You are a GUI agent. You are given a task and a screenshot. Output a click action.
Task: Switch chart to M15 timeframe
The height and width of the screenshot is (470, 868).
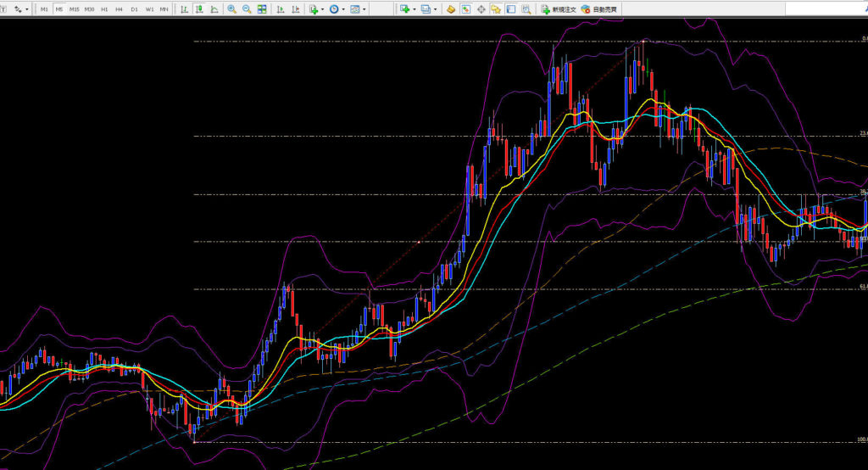click(x=75, y=9)
